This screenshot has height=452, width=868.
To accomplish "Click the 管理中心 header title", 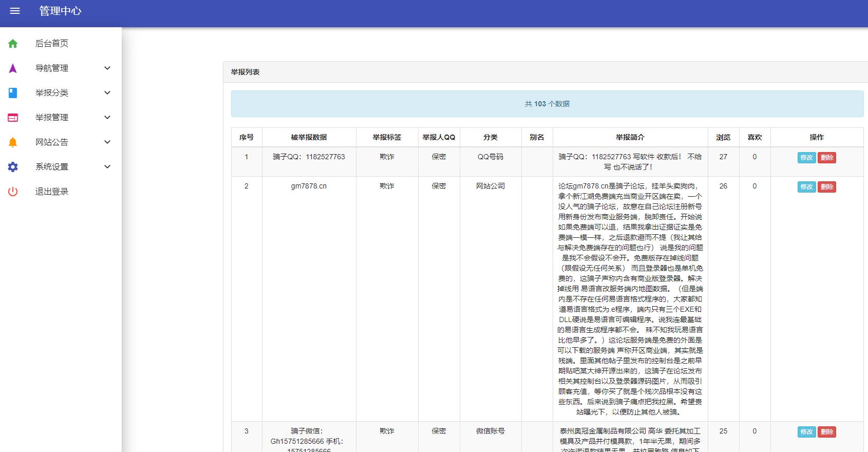I will click(x=60, y=11).
